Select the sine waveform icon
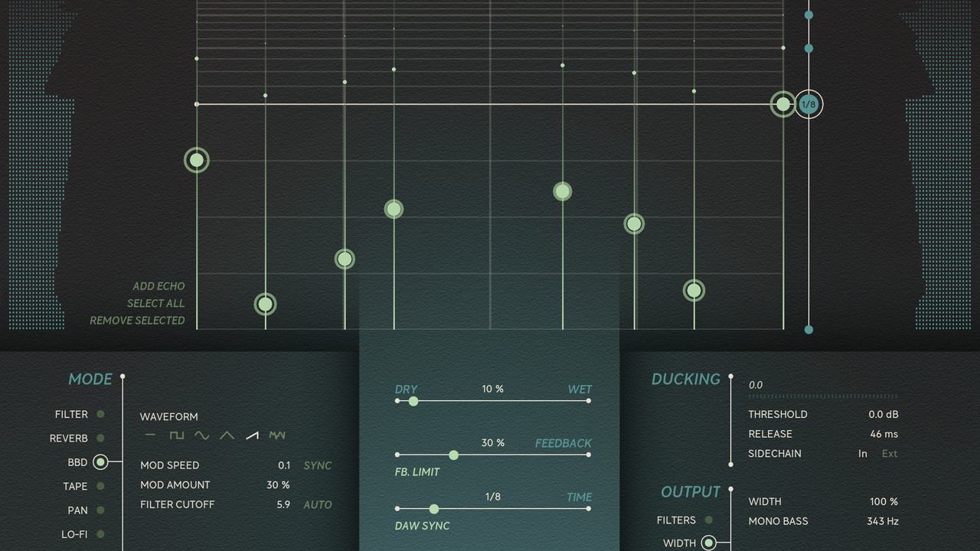 click(x=201, y=435)
